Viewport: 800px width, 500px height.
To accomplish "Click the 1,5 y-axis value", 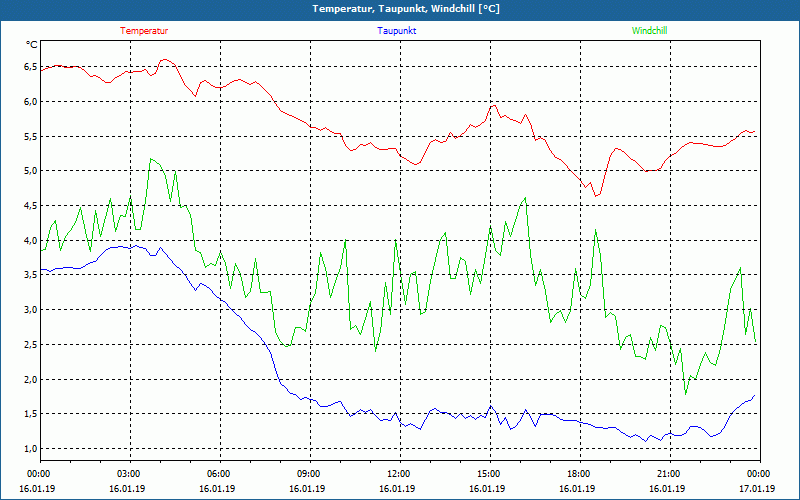I will click(x=31, y=414).
